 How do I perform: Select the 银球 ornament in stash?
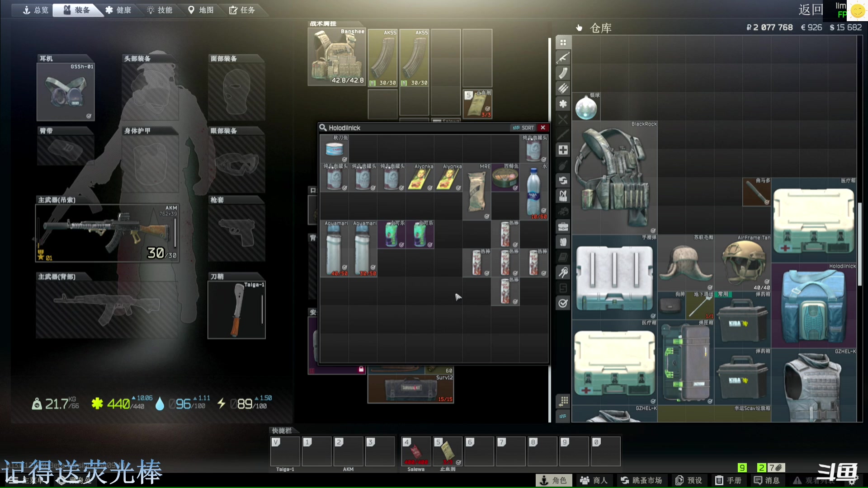point(586,107)
